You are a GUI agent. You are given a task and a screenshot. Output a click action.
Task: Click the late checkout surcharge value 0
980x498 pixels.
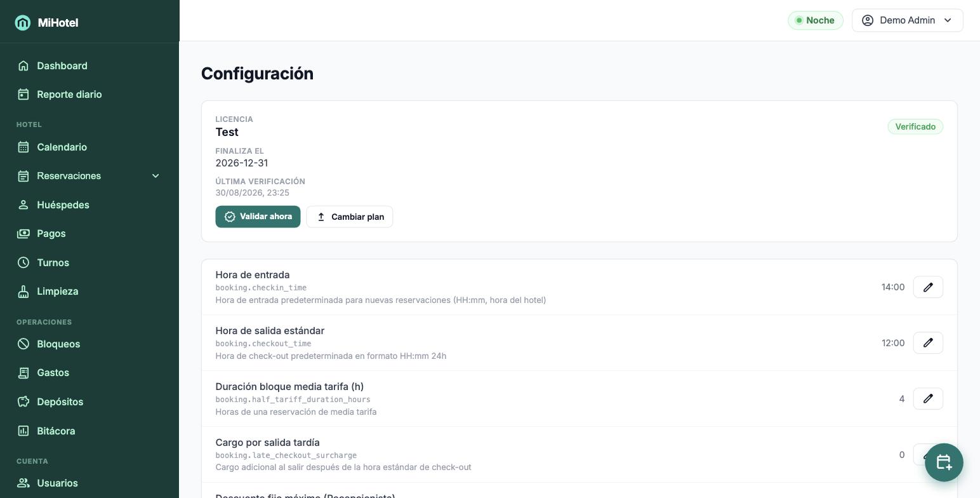coord(902,455)
